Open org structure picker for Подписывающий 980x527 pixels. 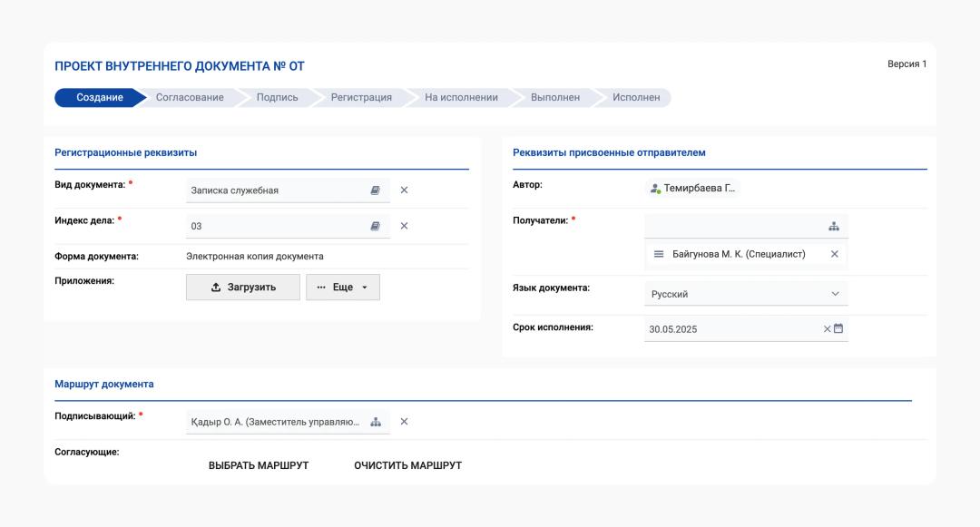point(376,422)
